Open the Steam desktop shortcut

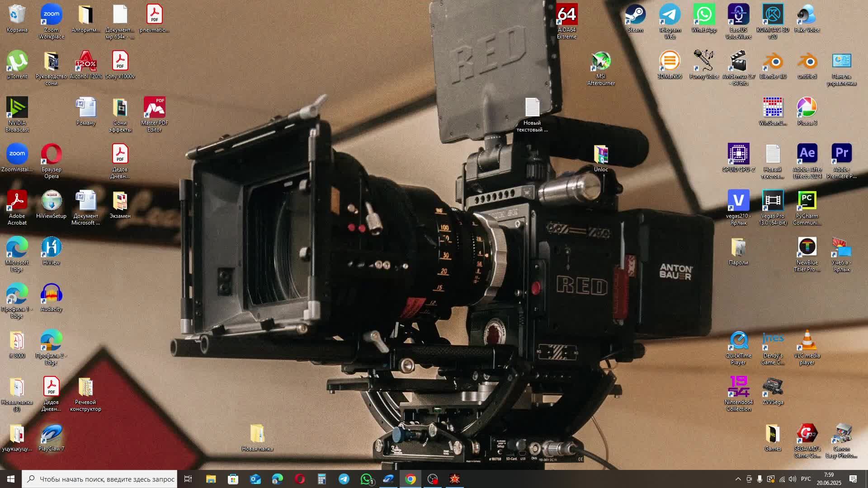pos(635,15)
